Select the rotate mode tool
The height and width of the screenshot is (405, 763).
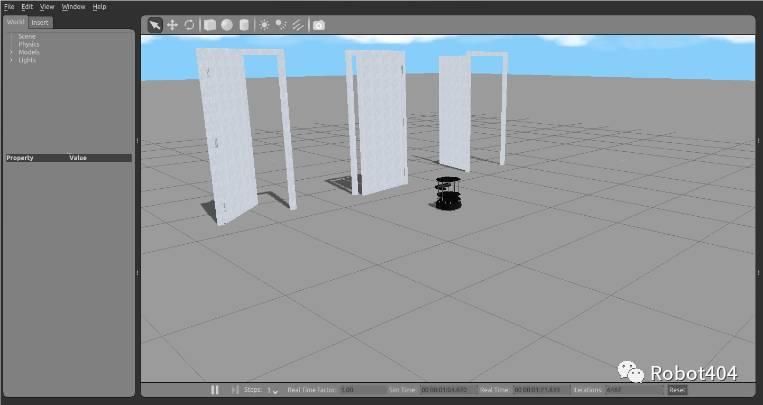pos(189,25)
